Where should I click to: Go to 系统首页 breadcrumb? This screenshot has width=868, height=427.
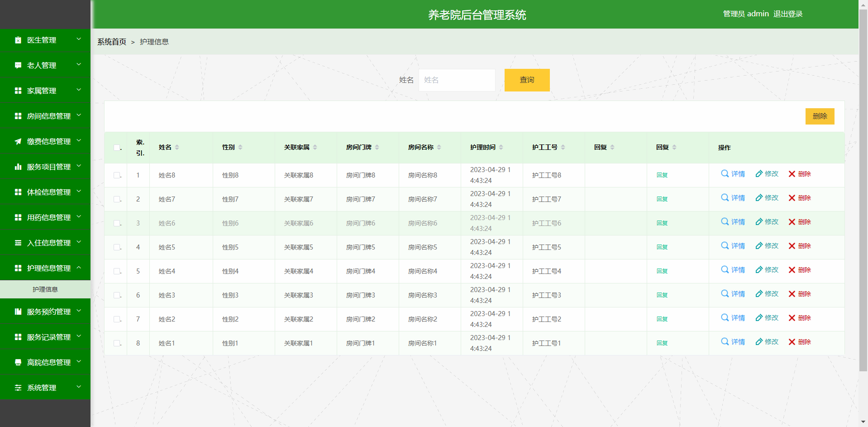pos(112,42)
